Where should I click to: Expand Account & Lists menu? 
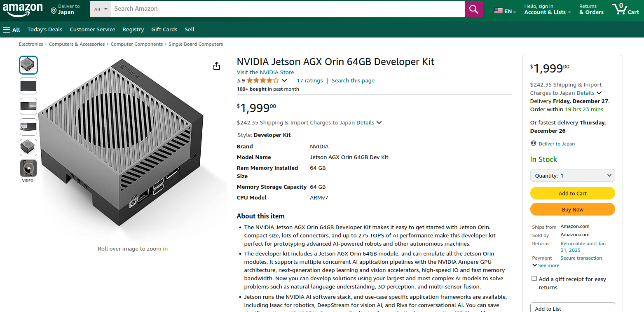tap(548, 9)
